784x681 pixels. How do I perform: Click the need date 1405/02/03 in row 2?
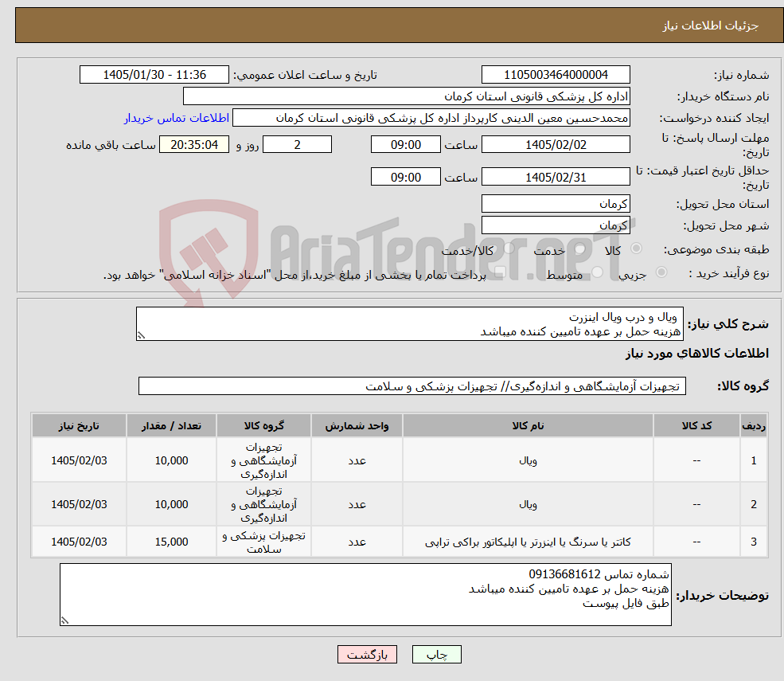coord(79,504)
